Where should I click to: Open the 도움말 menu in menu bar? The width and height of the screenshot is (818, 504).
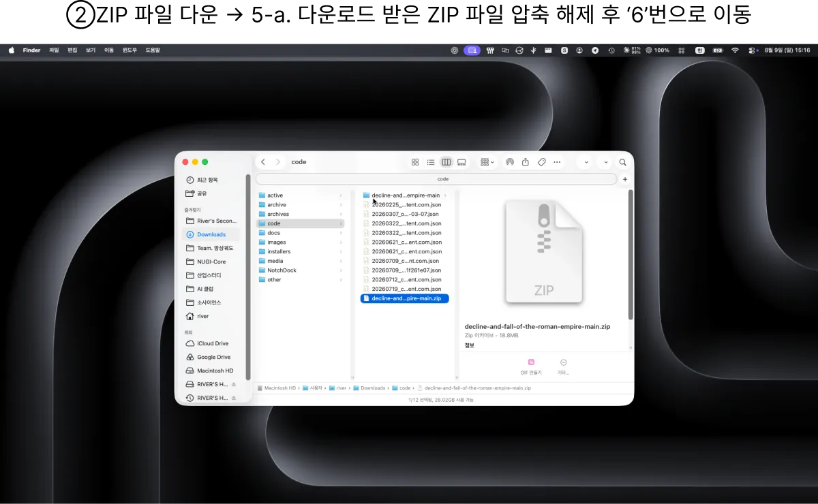click(153, 50)
